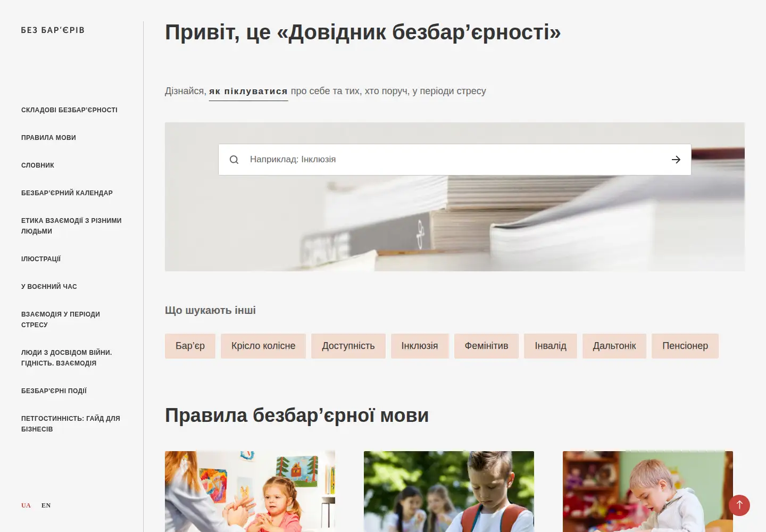Click the Крісло колісне tag
Screen dimensions: 766x532
coord(263,346)
